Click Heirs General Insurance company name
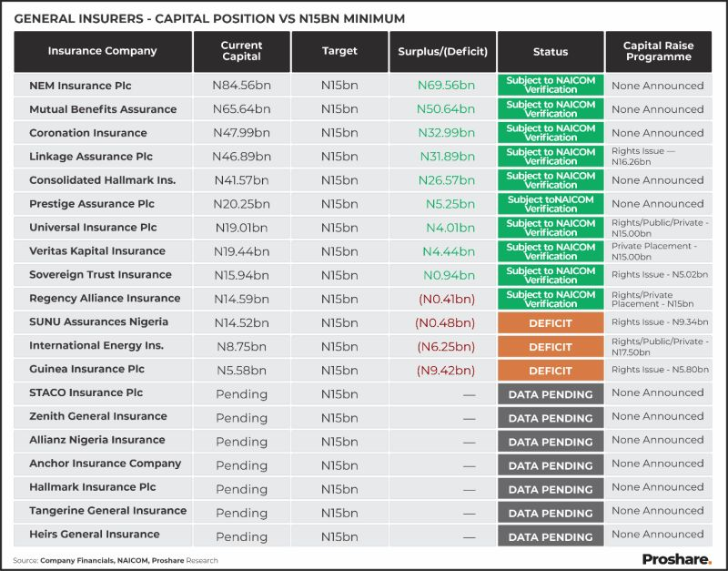Screen dimensions: 728x571 point(95,535)
